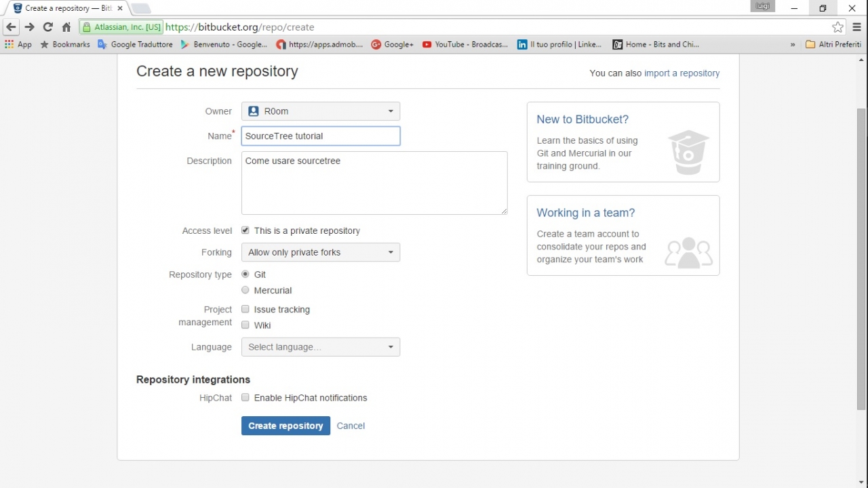Follow the import a repository link

(682, 73)
